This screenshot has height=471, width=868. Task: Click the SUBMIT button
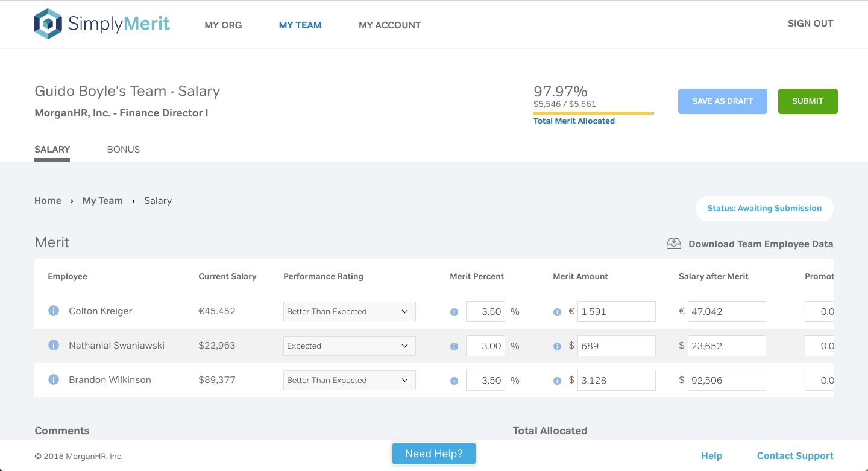(808, 101)
